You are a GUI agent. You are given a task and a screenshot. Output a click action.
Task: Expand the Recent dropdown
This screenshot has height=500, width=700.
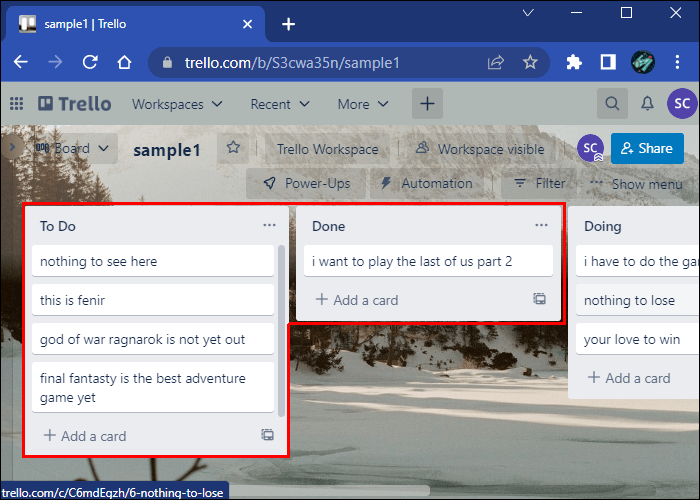[x=280, y=104]
